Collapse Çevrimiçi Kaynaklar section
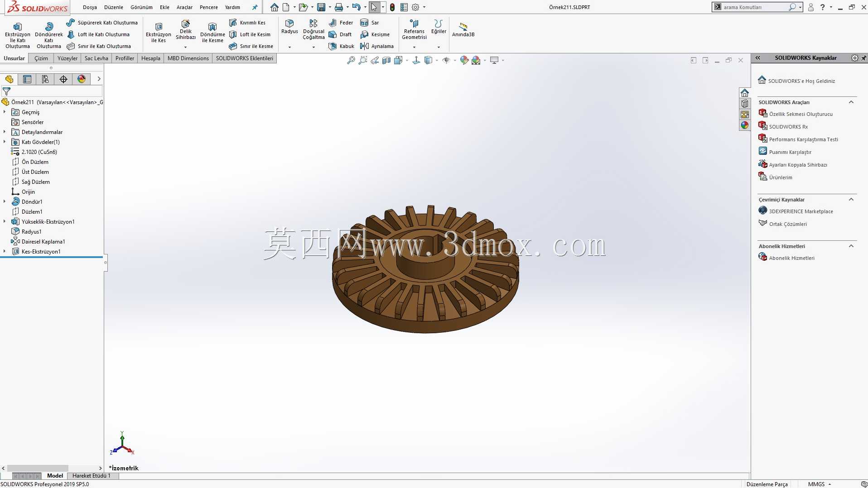 pos(851,200)
